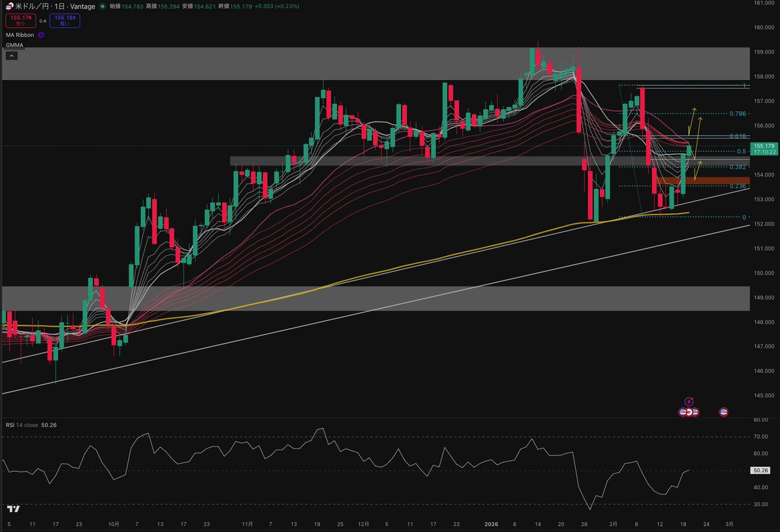Click the green market status dot
The width and height of the screenshot is (780, 532).
click(x=101, y=6)
